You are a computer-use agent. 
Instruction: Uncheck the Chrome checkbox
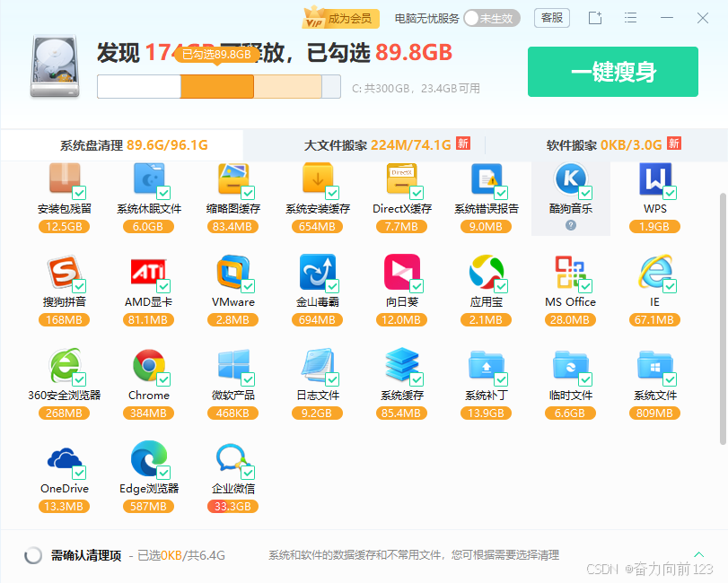163,379
